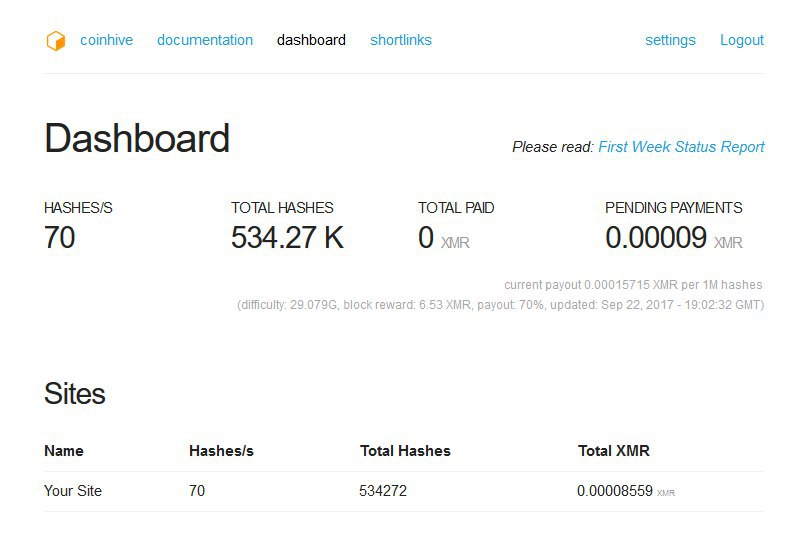Open the First Week Status Report
The image size is (799, 539).
681,147
